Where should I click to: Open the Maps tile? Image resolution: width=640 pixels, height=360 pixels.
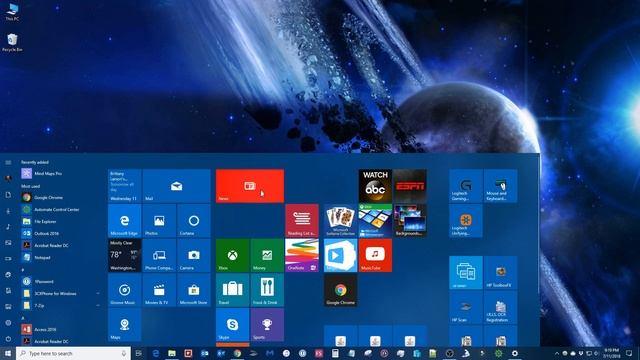click(124, 325)
